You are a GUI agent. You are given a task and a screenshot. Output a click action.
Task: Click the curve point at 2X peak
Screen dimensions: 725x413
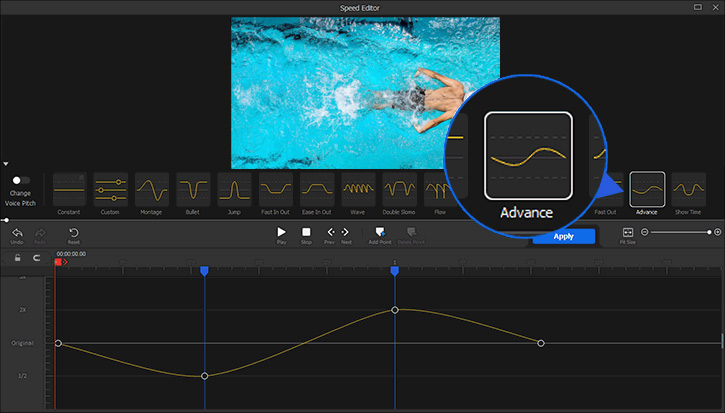click(395, 310)
